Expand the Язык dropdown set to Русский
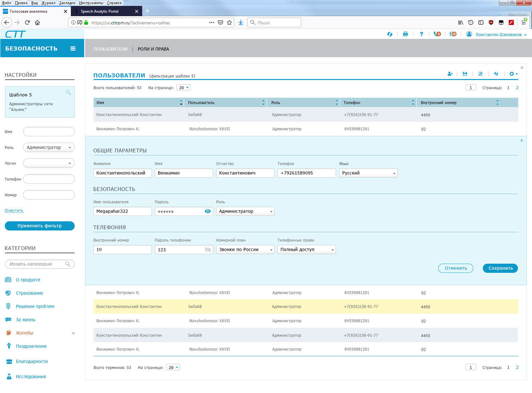532x393 pixels. tap(368, 173)
